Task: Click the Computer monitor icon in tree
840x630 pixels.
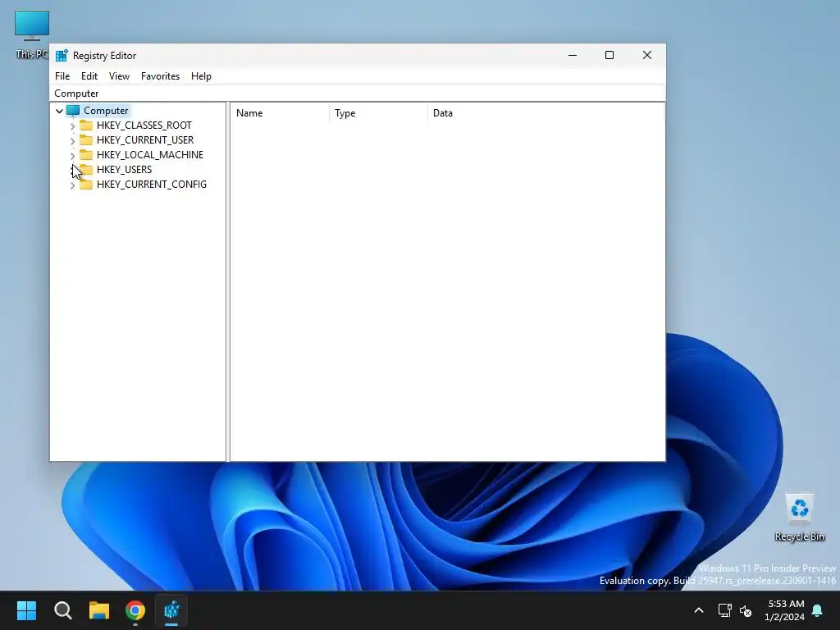Action: (73, 111)
